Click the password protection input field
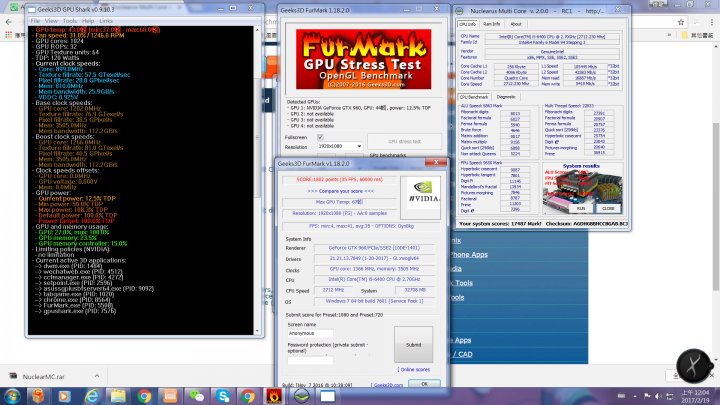The width and height of the screenshot is (720, 405). pos(310,360)
